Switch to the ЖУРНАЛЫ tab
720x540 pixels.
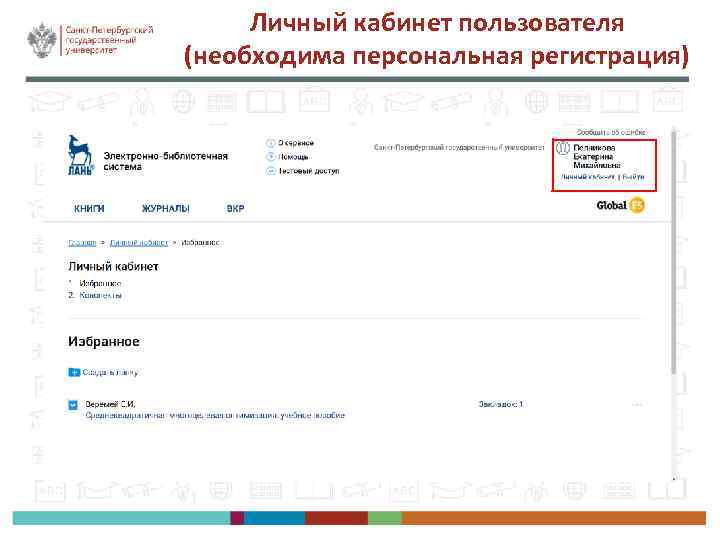(166, 208)
